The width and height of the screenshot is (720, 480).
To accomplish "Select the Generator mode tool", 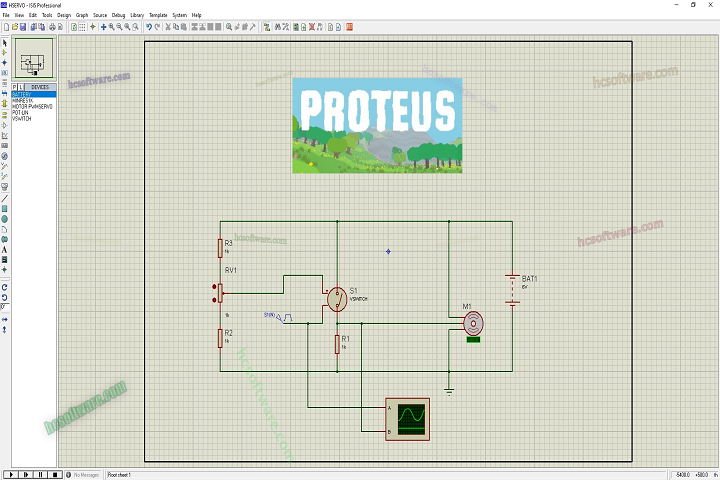I will 5,156.
